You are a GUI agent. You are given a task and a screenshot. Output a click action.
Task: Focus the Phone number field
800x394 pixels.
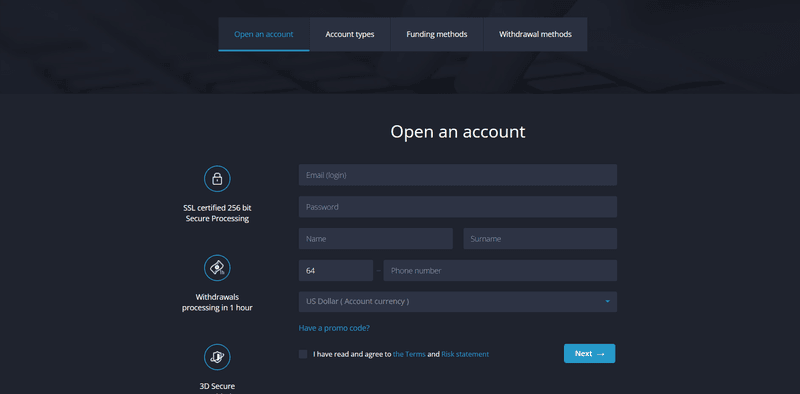pyautogui.click(x=501, y=270)
